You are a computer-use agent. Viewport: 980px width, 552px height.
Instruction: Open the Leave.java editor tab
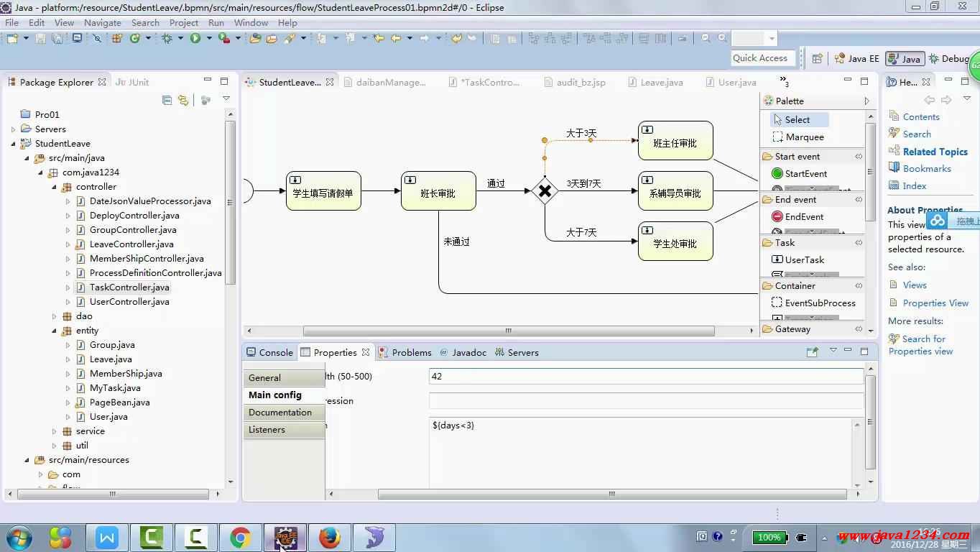pyautogui.click(x=655, y=82)
